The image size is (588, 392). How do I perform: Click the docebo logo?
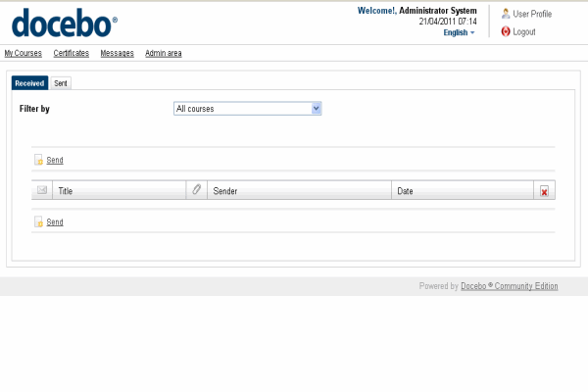click(x=64, y=21)
